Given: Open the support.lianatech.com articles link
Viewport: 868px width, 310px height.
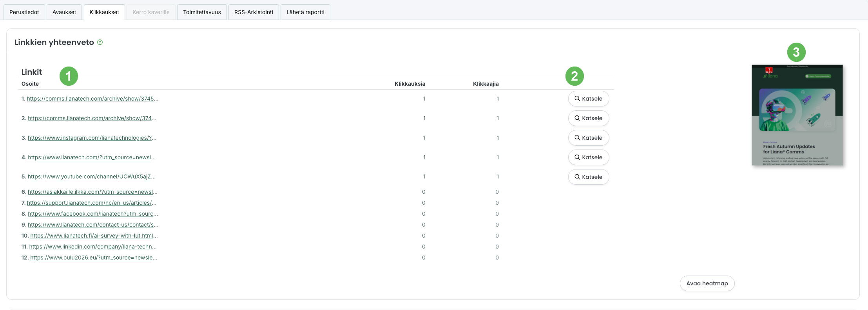Looking at the screenshot, I should [x=92, y=203].
